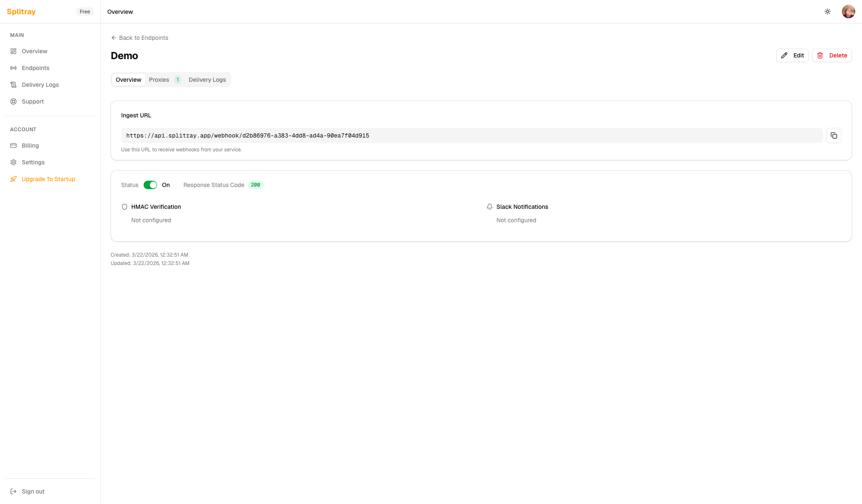Open Overview in the sidebar
Image resolution: width=862 pixels, height=504 pixels.
(x=34, y=51)
